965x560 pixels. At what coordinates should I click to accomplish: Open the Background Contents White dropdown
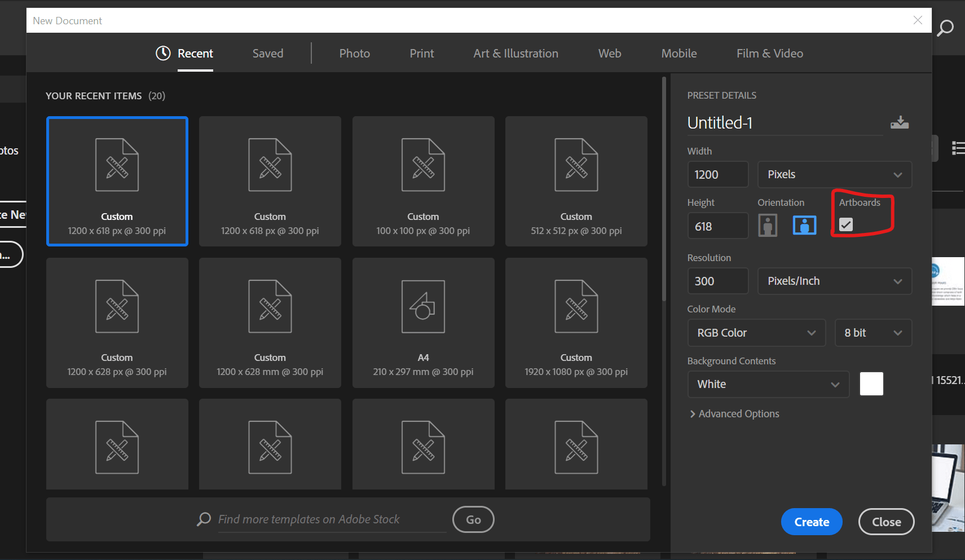769,384
